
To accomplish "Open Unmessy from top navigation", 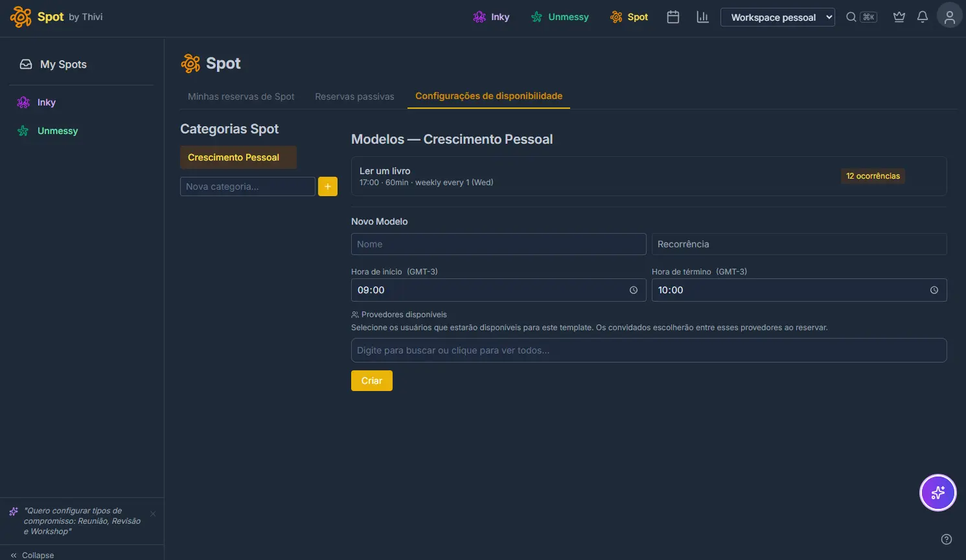I will tap(560, 17).
